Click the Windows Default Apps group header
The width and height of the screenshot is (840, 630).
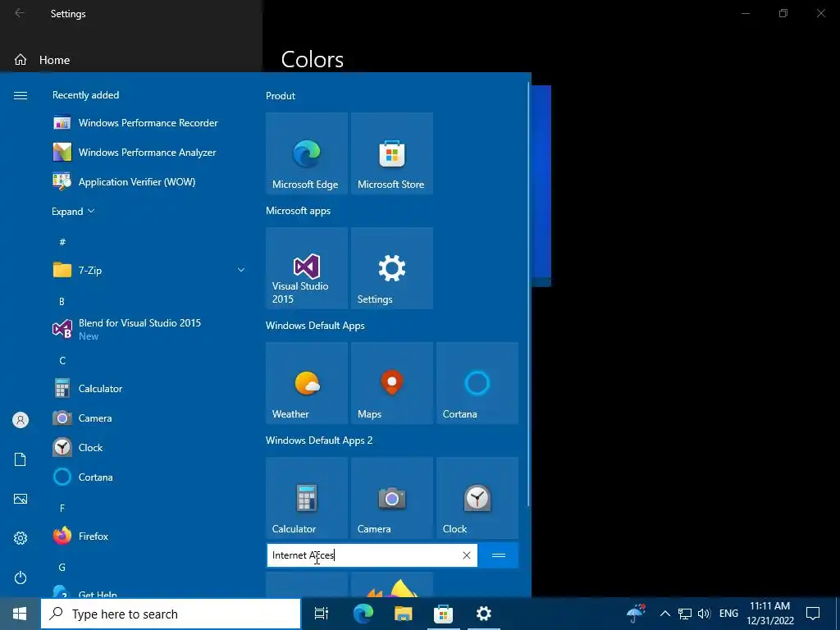click(x=315, y=326)
